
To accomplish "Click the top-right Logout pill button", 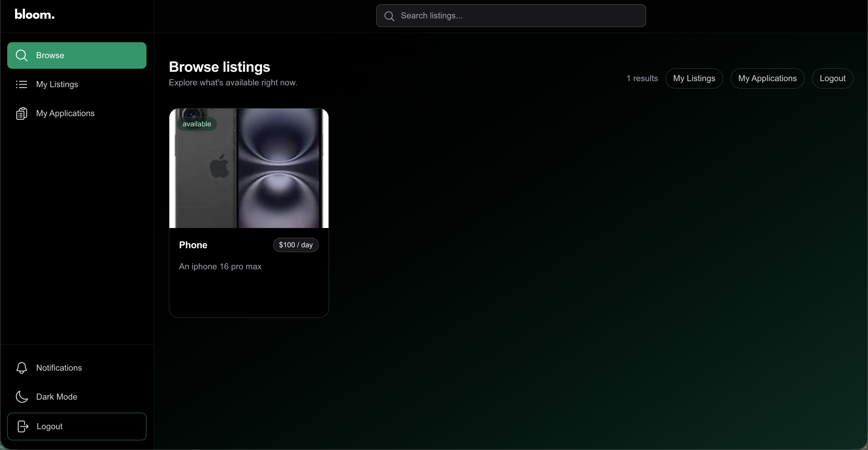I will 832,78.
